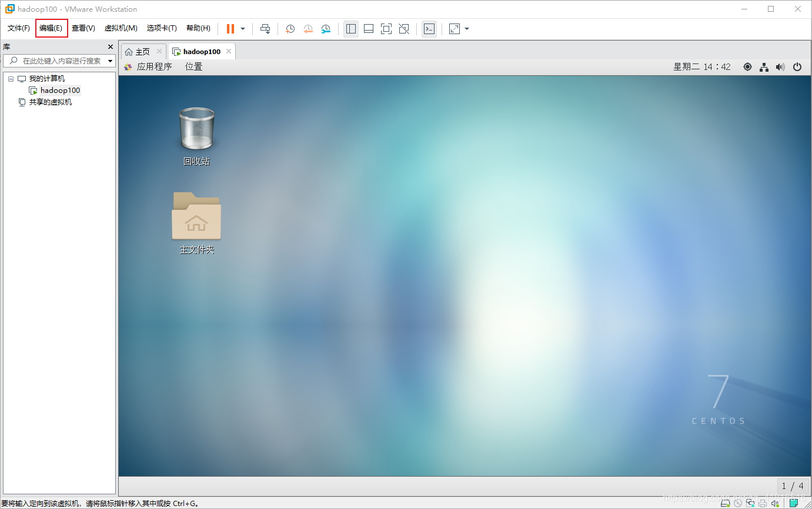This screenshot has height=509, width=812.
Task: Send Ctrl+Alt+Del to the virtual machine
Action: [x=265, y=29]
